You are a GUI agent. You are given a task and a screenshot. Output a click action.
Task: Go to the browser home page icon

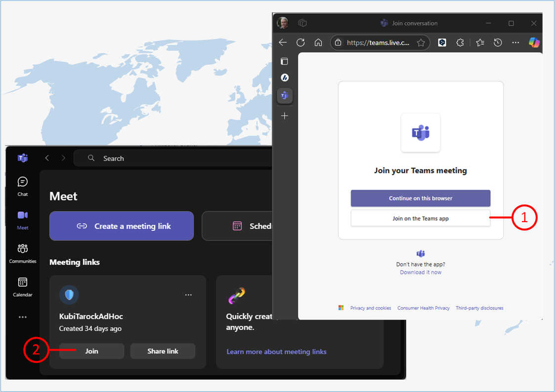point(318,42)
